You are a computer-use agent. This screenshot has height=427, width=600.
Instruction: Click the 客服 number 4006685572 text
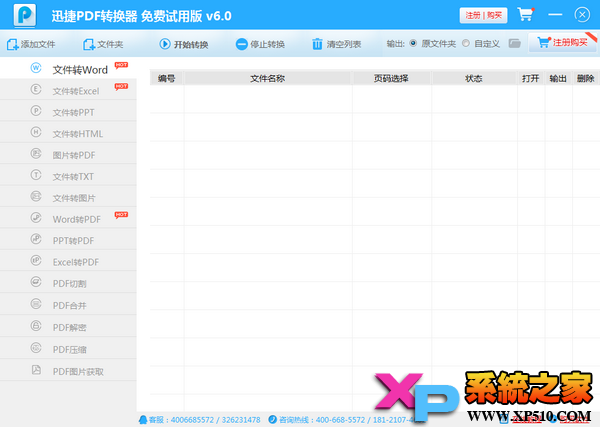pyautogui.click(x=192, y=420)
